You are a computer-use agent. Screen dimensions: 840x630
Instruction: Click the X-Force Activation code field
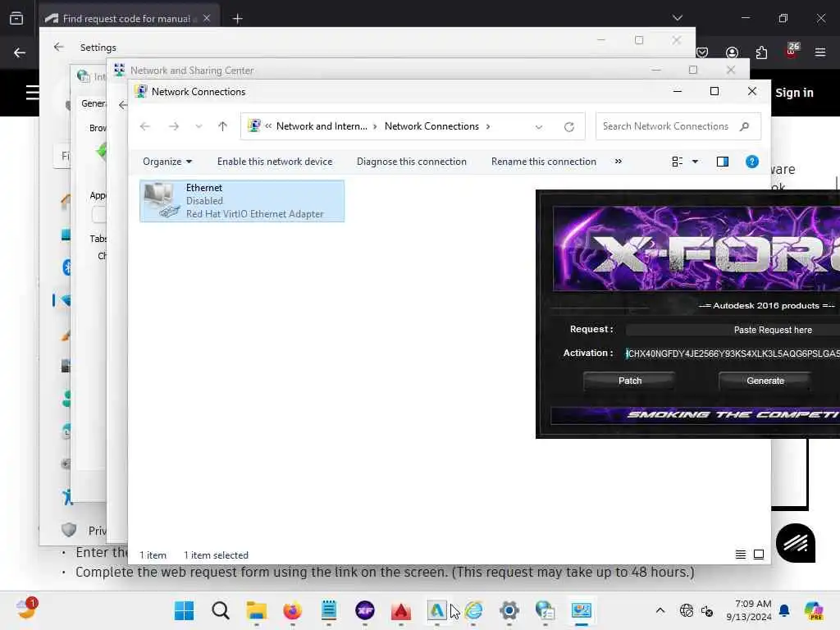tap(733, 354)
